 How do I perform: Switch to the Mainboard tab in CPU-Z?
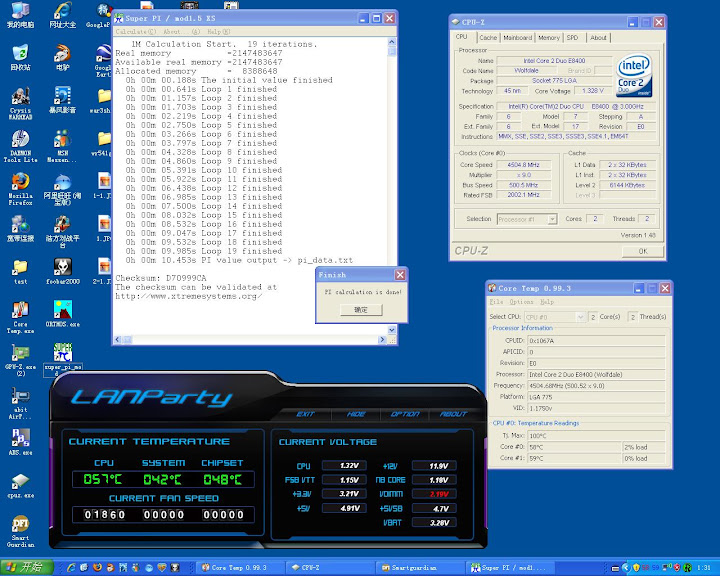pyautogui.click(x=517, y=38)
